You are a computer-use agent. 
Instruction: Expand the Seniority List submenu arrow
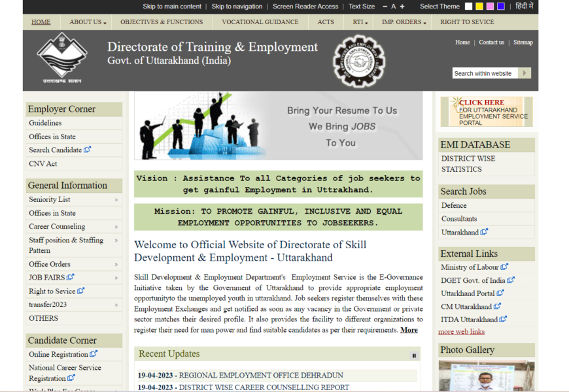(116, 200)
